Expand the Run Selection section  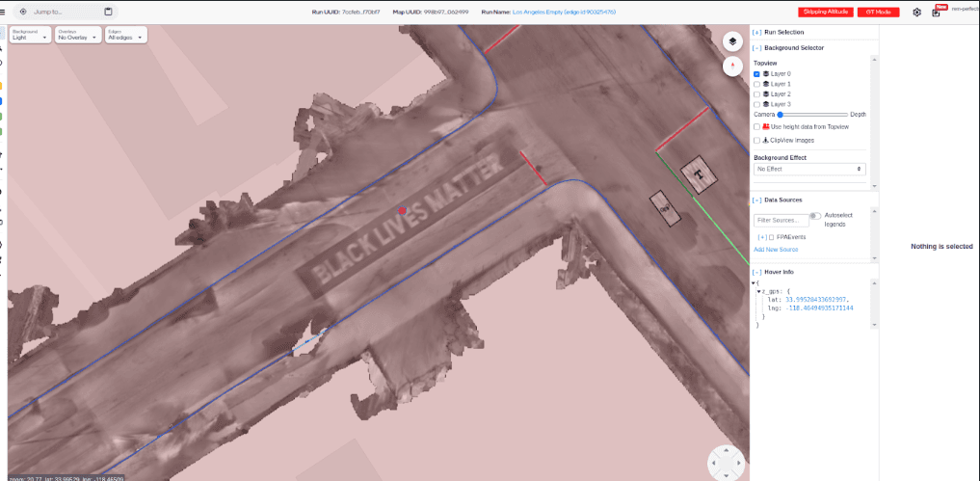[756, 32]
